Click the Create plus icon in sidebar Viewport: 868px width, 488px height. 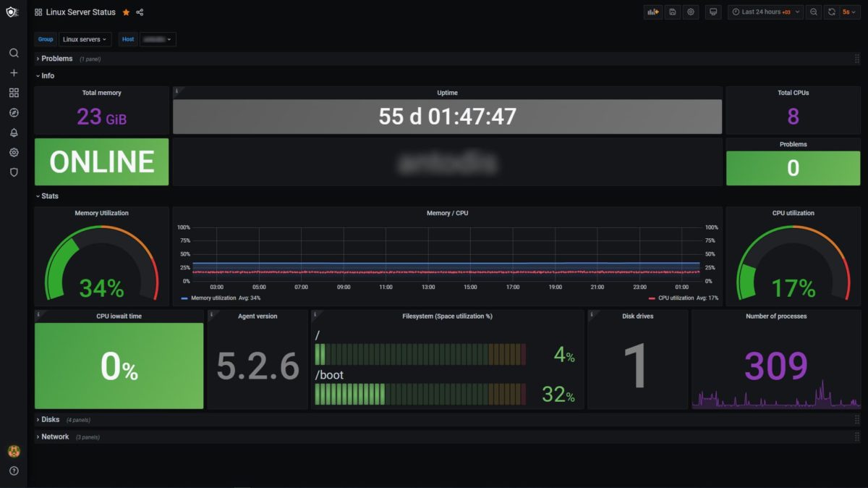pos(14,73)
